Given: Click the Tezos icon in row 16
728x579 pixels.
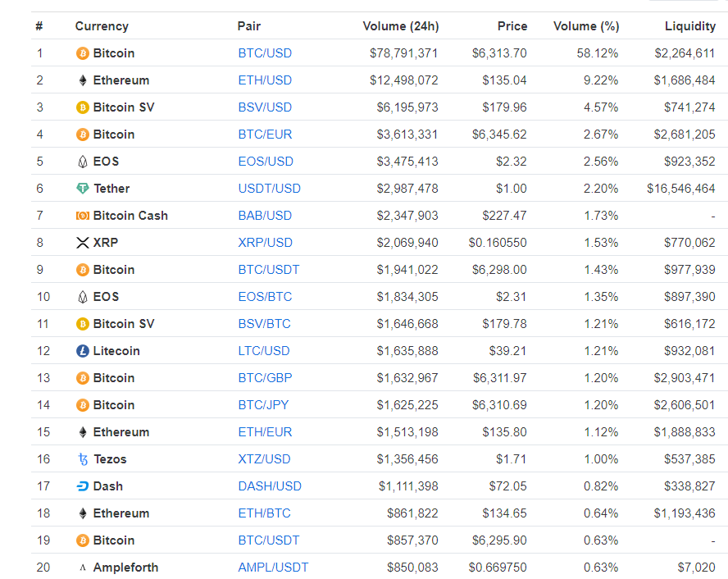Looking at the screenshot, I should (83, 459).
